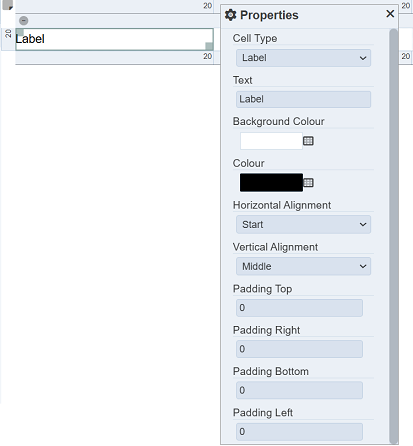The width and height of the screenshot is (413, 446).
Task: Click the Padding Left field
Action: 299,432
